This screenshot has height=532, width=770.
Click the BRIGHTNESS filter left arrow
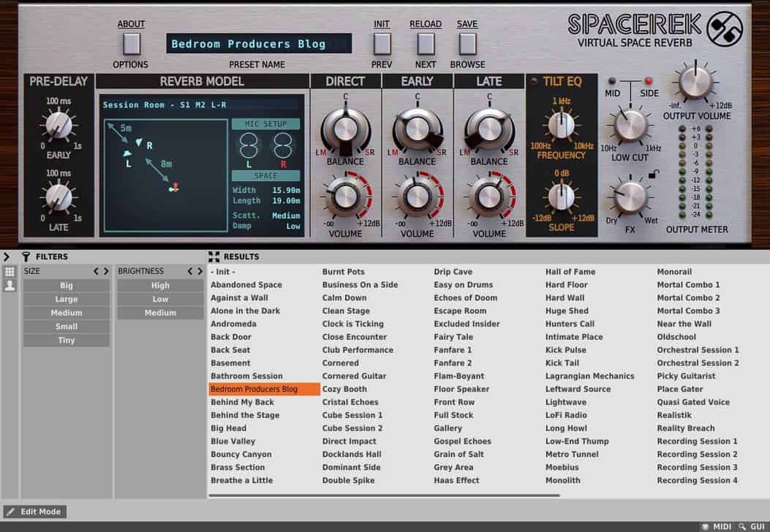click(x=190, y=271)
